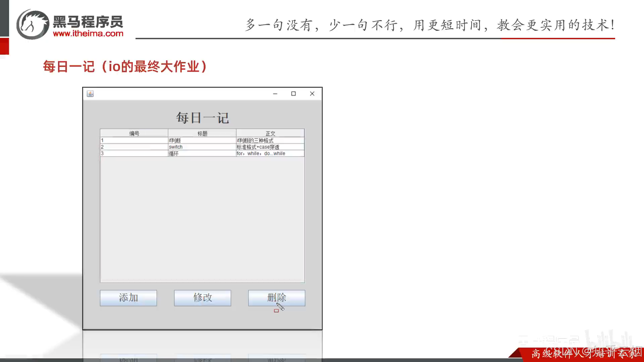This screenshot has height=362, width=644.
Task: Click the 添加 button
Action: pos(128,298)
